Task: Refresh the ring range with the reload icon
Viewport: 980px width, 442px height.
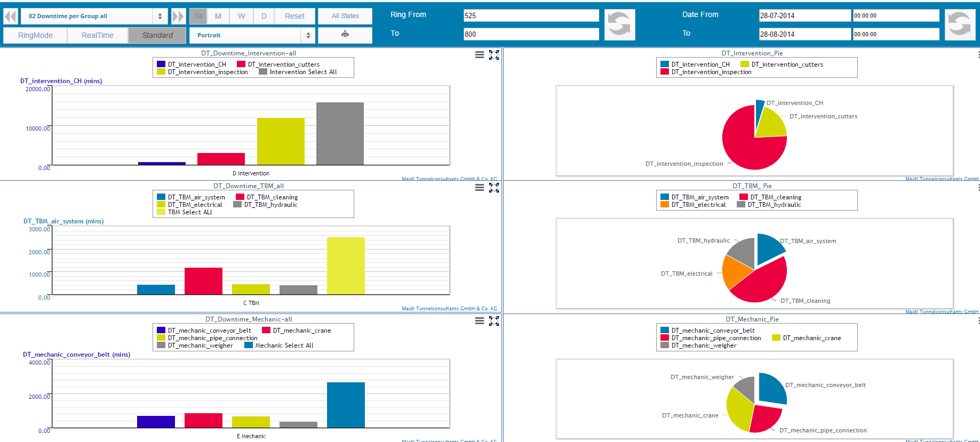Action: (619, 25)
